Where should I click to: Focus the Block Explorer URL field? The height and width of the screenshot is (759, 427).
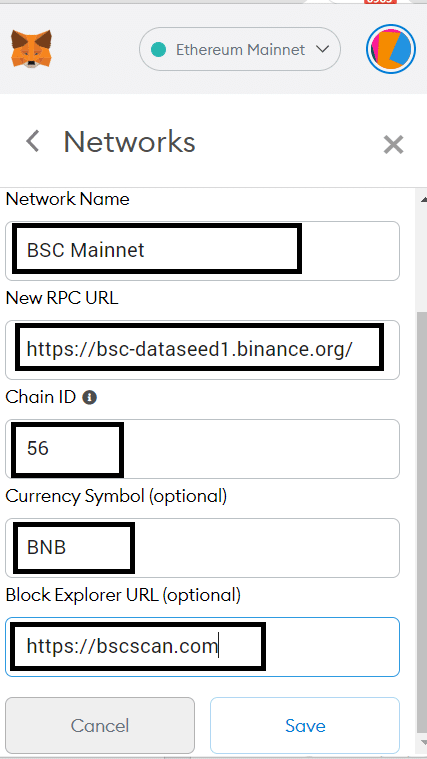coord(202,647)
